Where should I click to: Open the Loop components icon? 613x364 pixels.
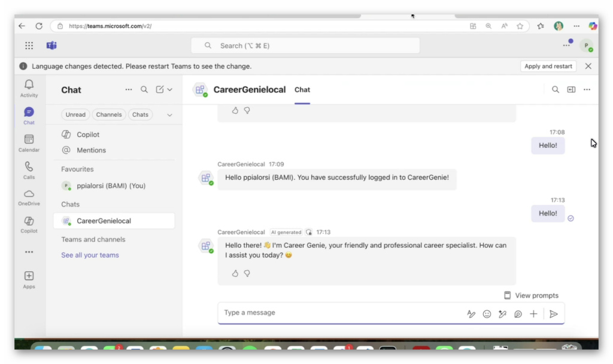click(518, 314)
